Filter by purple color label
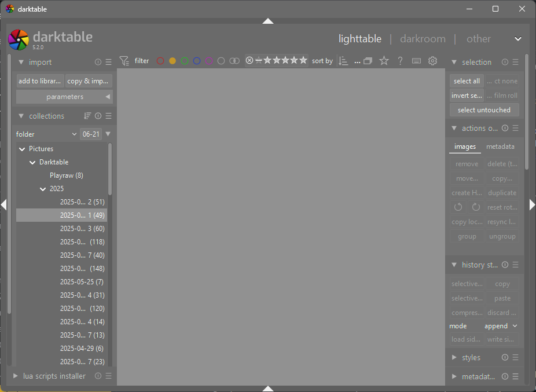 pyautogui.click(x=209, y=61)
